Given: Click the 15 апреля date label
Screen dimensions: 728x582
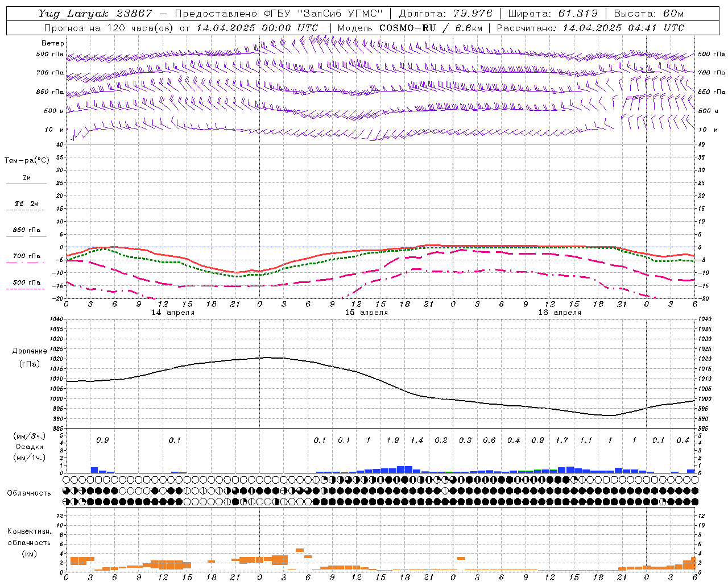Looking at the screenshot, I should [x=366, y=313].
